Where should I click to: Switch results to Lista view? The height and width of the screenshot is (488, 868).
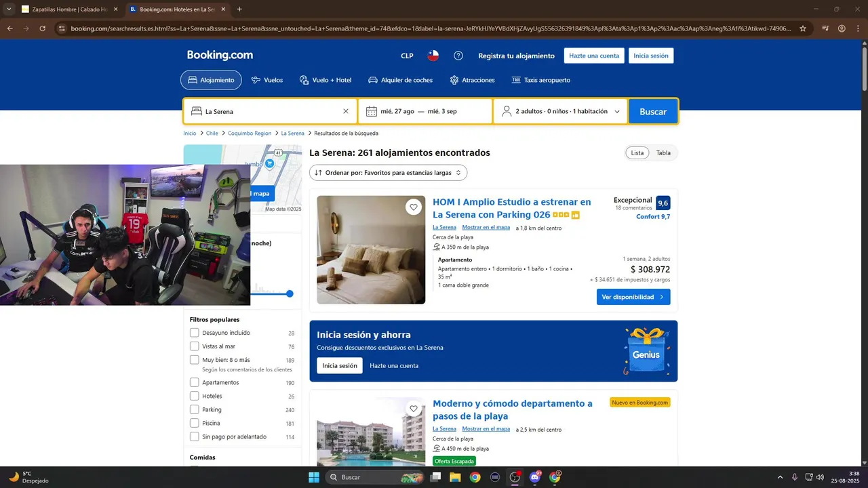pos(637,152)
